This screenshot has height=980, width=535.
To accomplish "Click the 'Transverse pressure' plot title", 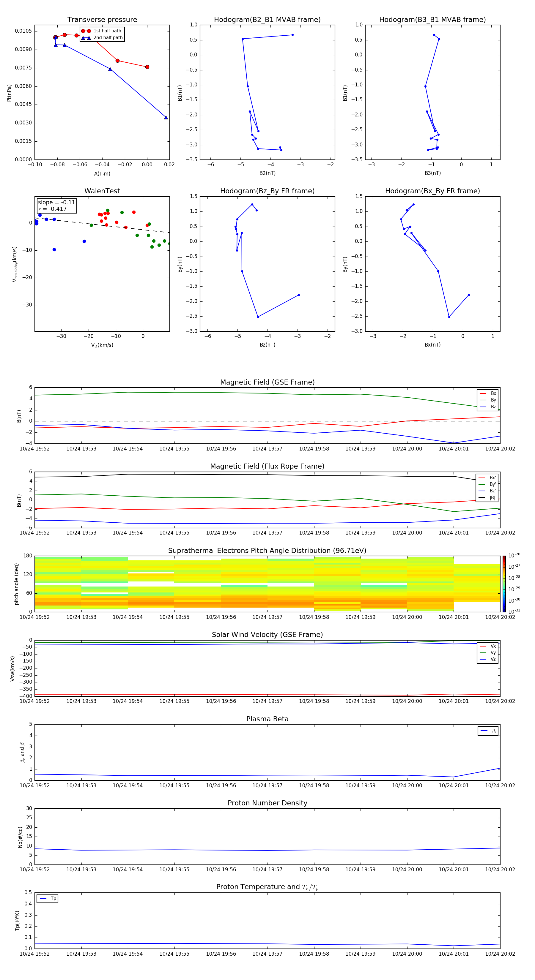I will pyautogui.click(x=102, y=20).
